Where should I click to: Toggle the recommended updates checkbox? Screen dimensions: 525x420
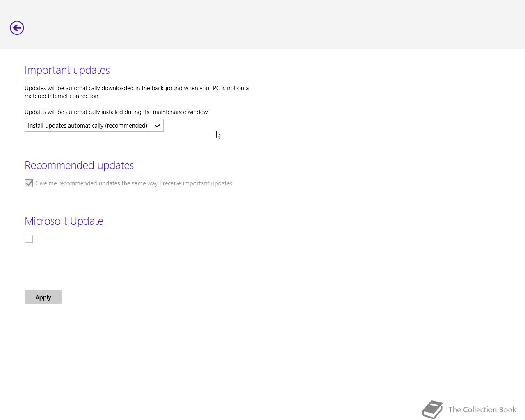click(x=29, y=183)
